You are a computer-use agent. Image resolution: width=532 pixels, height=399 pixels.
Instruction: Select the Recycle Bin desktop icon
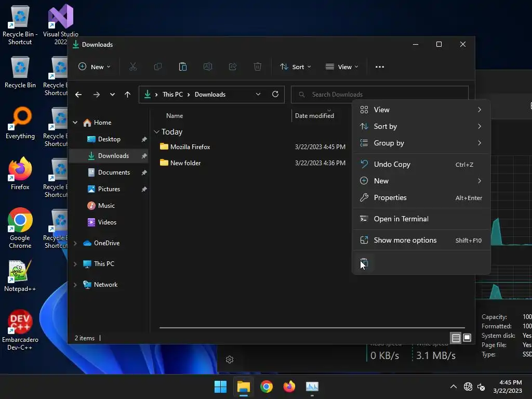point(20,72)
